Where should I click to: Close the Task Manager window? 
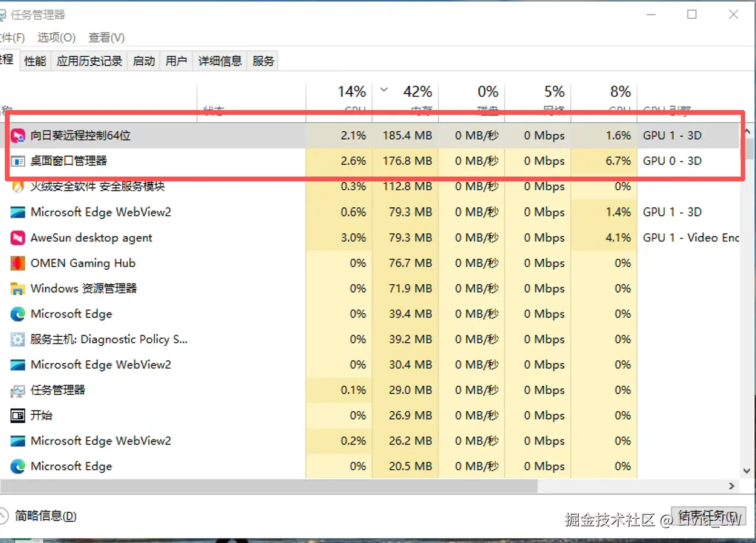(x=734, y=15)
